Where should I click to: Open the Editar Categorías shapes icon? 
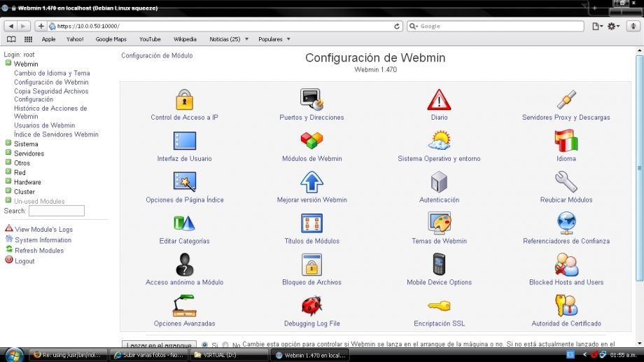pyautogui.click(x=184, y=223)
